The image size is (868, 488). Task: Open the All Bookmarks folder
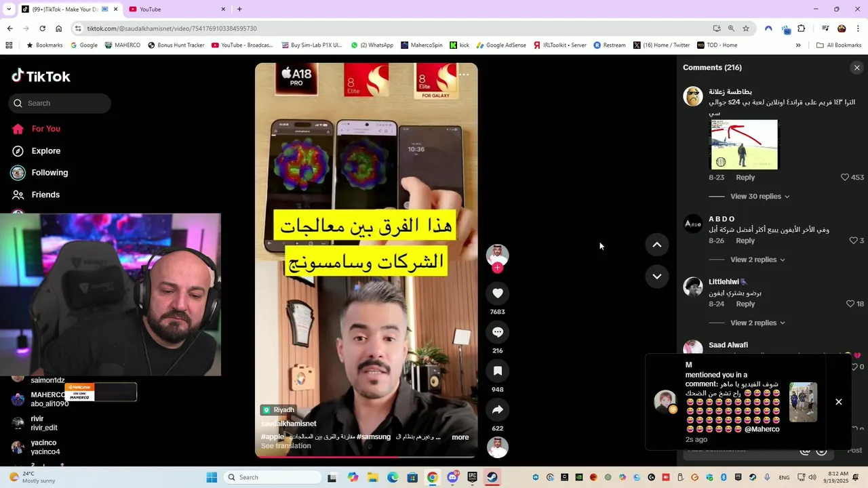point(839,45)
